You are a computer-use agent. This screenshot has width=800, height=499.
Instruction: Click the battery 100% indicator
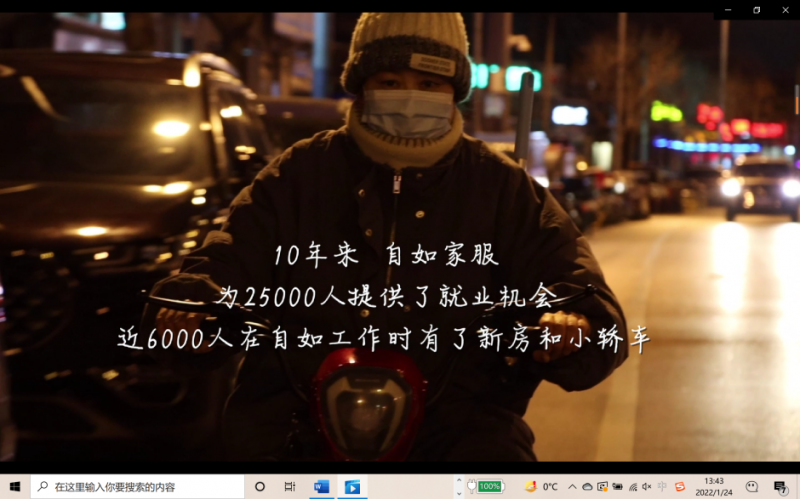pyautogui.click(x=485, y=487)
